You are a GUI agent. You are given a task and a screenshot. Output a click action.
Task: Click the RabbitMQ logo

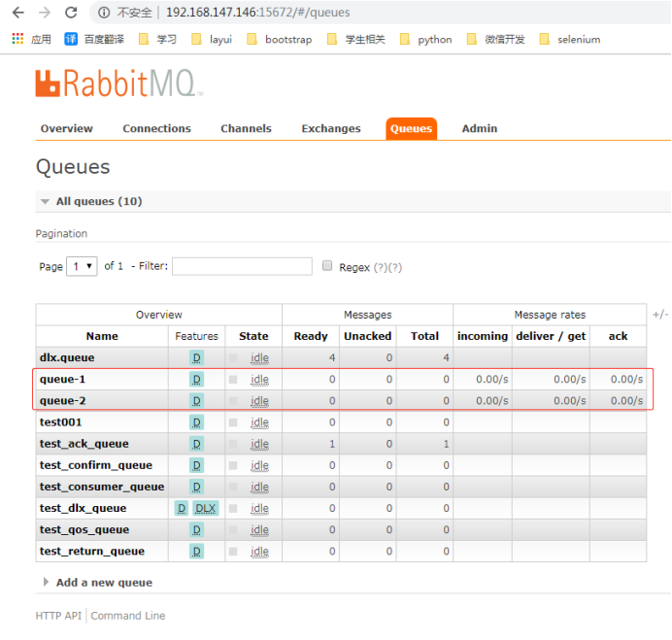pyautogui.click(x=118, y=84)
